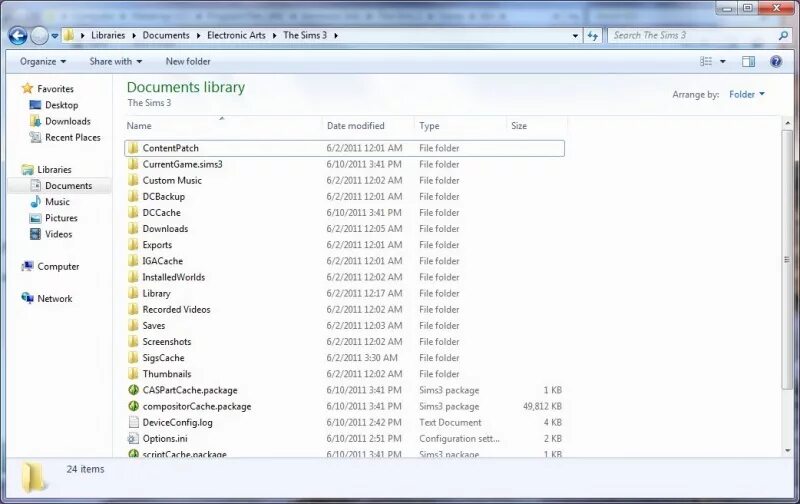This screenshot has width=800, height=504.
Task: Go back with the Back arrow button
Action: tap(18, 36)
